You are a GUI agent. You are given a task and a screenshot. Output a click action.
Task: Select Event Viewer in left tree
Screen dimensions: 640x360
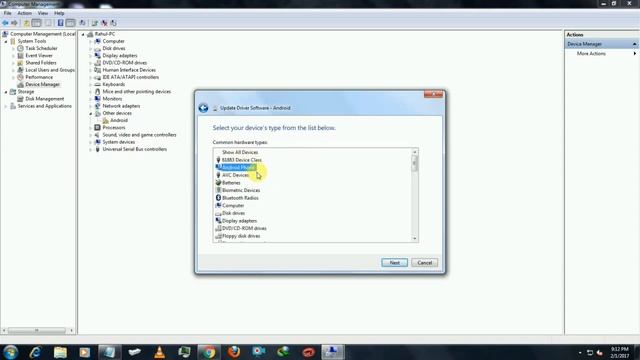tap(39, 56)
